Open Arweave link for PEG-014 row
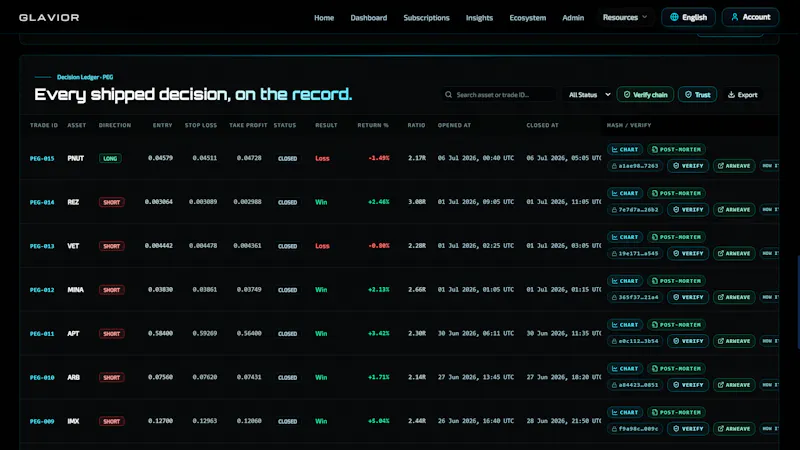800x450 pixels. 734,210
